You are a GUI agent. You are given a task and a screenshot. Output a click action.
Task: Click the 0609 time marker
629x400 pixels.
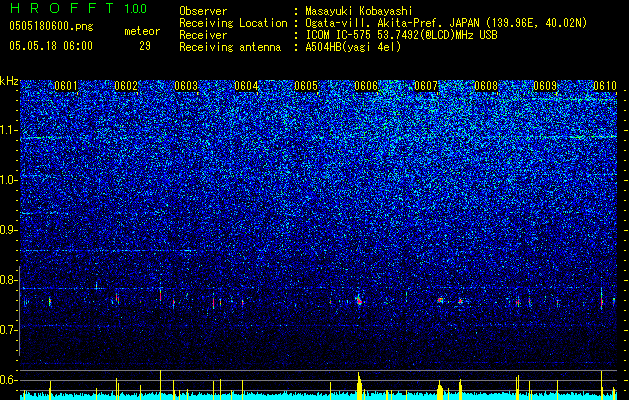545,86
